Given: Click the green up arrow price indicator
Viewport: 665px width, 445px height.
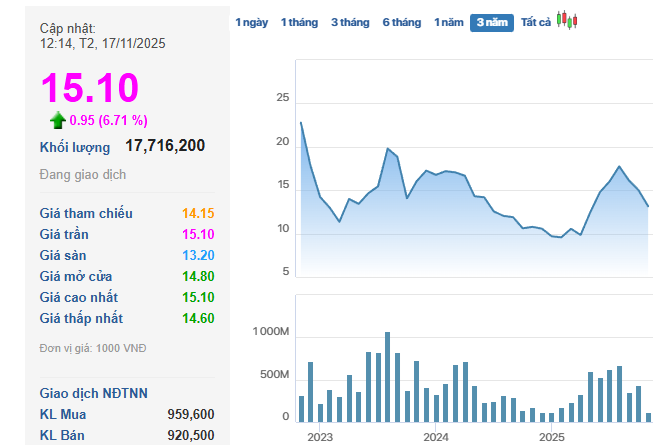Looking at the screenshot, I should pyautogui.click(x=58, y=120).
